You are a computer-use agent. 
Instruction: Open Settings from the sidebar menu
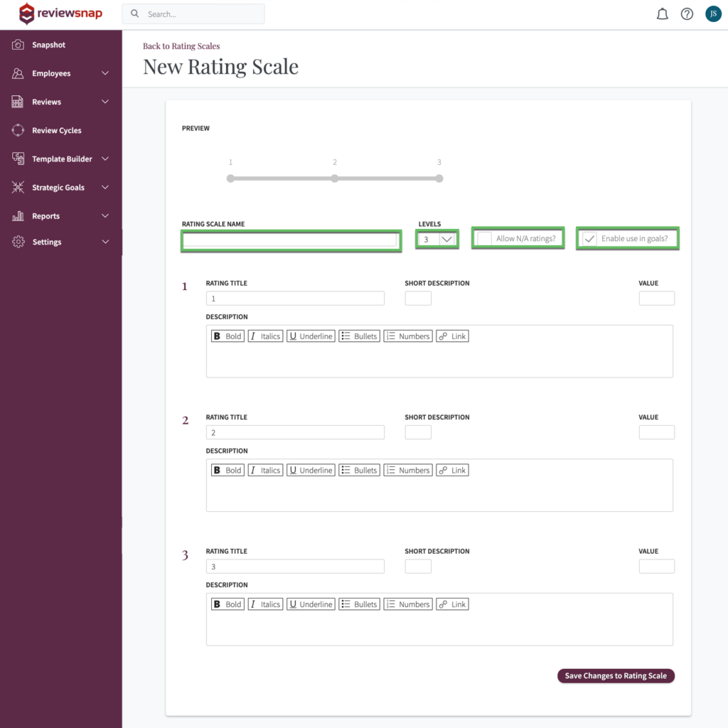pos(46,242)
